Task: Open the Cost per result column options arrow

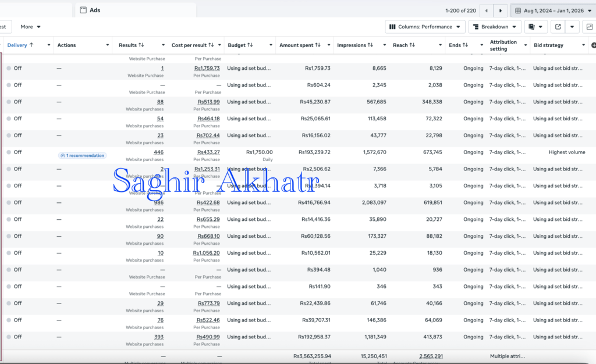Action: coord(219,45)
